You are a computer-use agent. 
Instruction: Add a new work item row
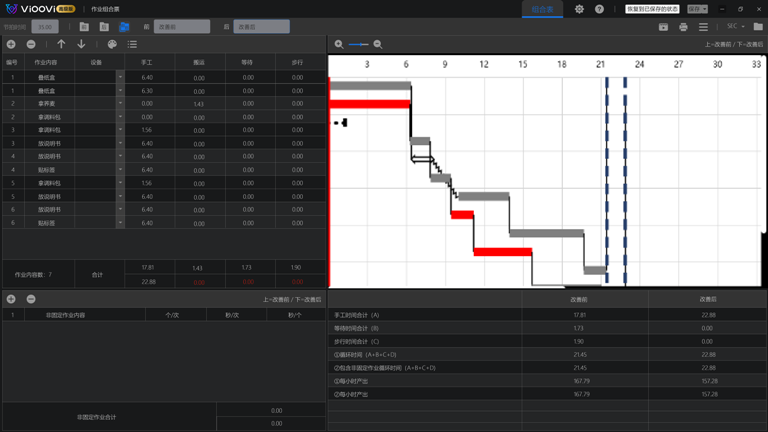tap(11, 45)
